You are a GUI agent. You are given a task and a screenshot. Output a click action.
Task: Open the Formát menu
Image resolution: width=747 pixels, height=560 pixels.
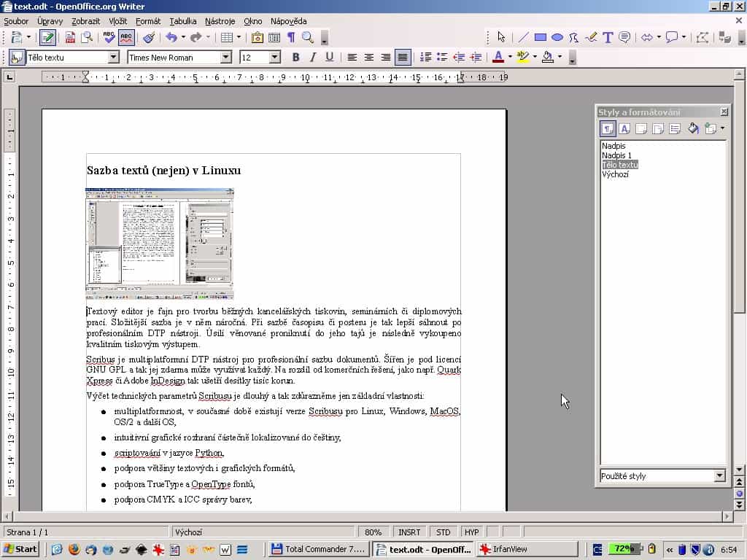[148, 21]
